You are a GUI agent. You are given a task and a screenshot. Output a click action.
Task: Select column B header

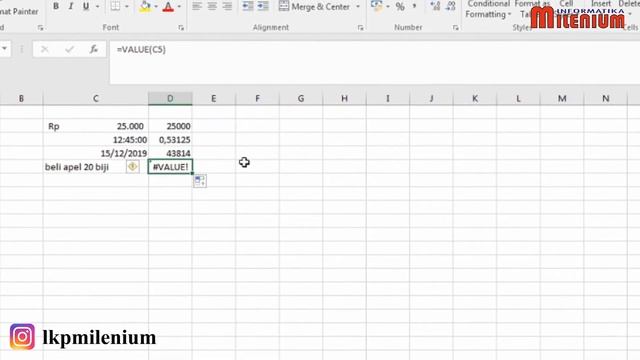[x=21, y=98]
